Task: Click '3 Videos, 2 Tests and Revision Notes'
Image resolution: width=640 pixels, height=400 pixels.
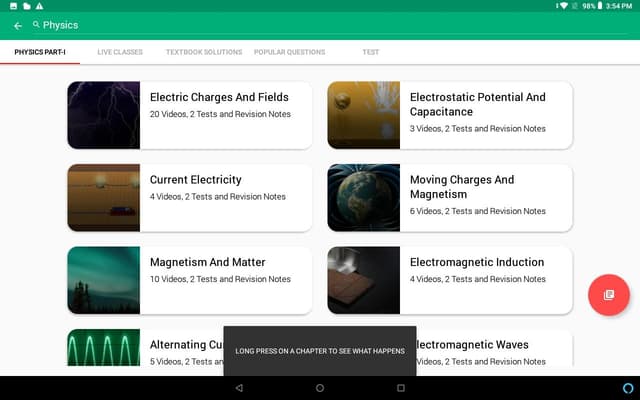Action: pos(478,129)
